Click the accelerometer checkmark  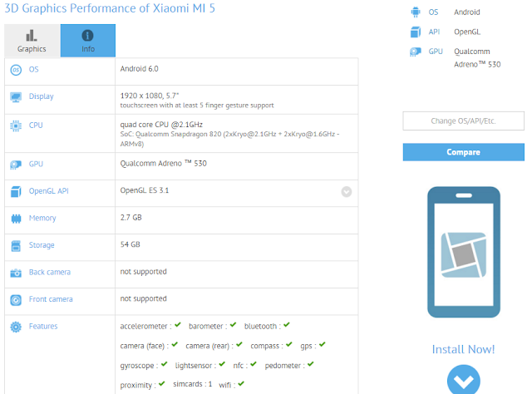point(178,325)
